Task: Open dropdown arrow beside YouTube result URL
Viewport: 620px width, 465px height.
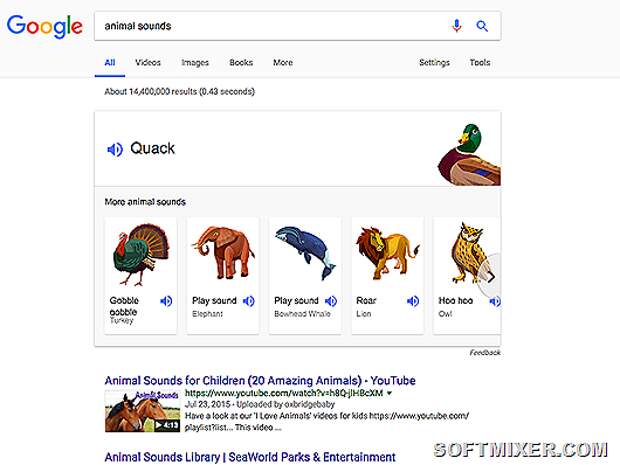Action: [389, 393]
